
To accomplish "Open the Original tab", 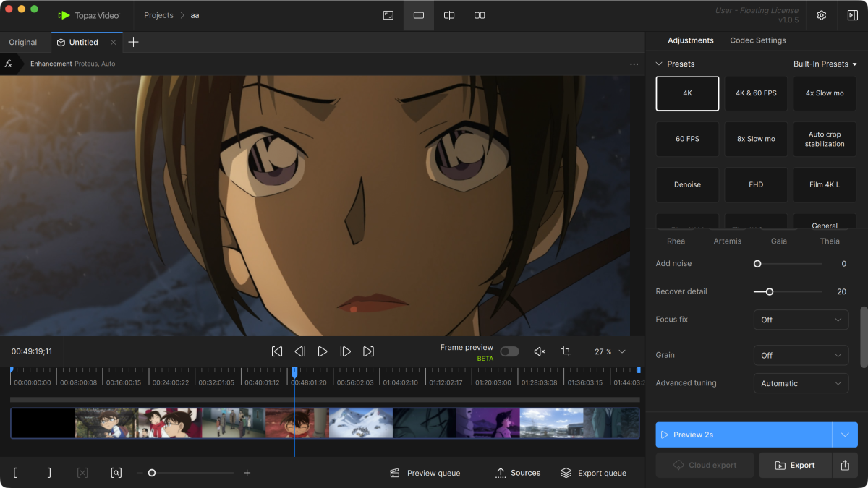I will [x=23, y=42].
